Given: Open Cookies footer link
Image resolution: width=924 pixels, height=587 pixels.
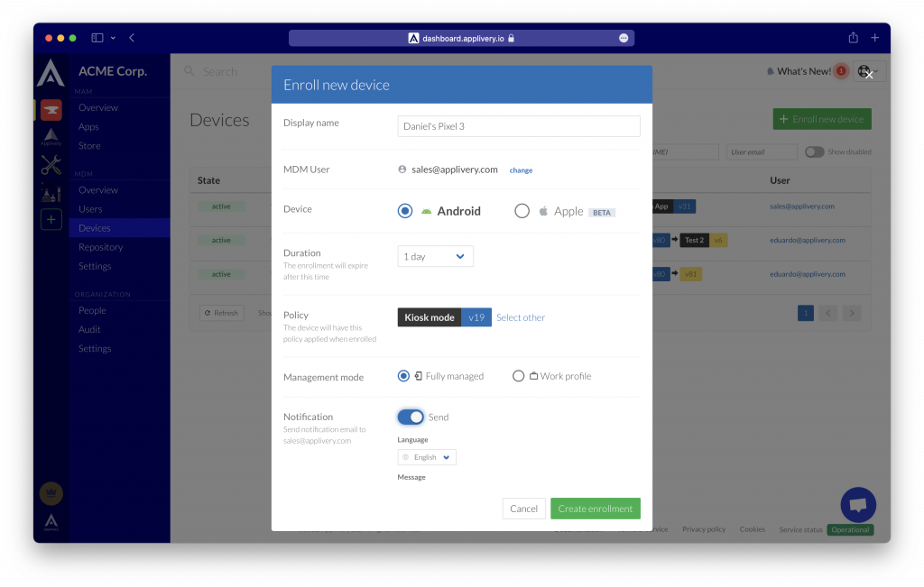Looking at the screenshot, I should (x=753, y=529).
